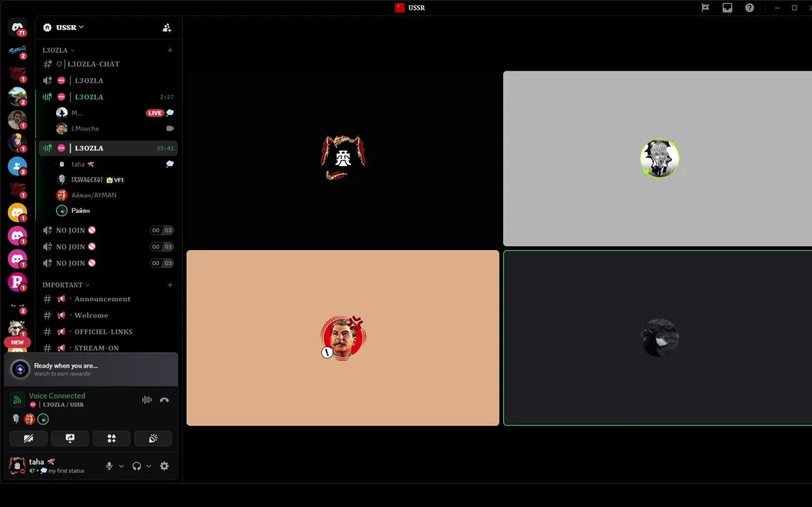
Task: Open the STREAM-ON channel
Action: 108,348
